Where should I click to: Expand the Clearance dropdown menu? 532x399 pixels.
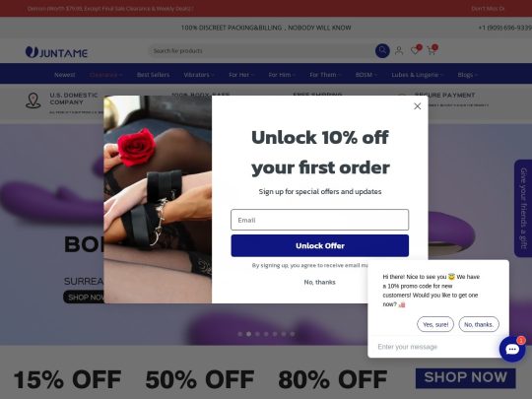(105, 75)
